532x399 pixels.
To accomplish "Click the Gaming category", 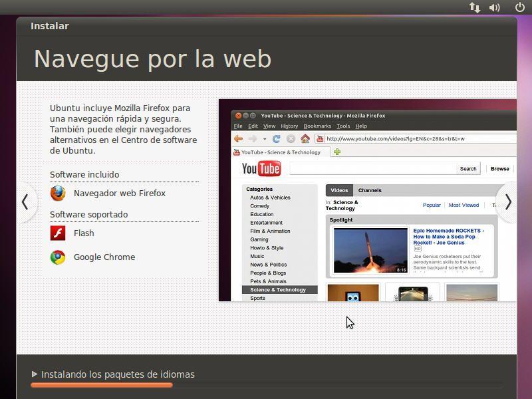I will click(x=259, y=239).
